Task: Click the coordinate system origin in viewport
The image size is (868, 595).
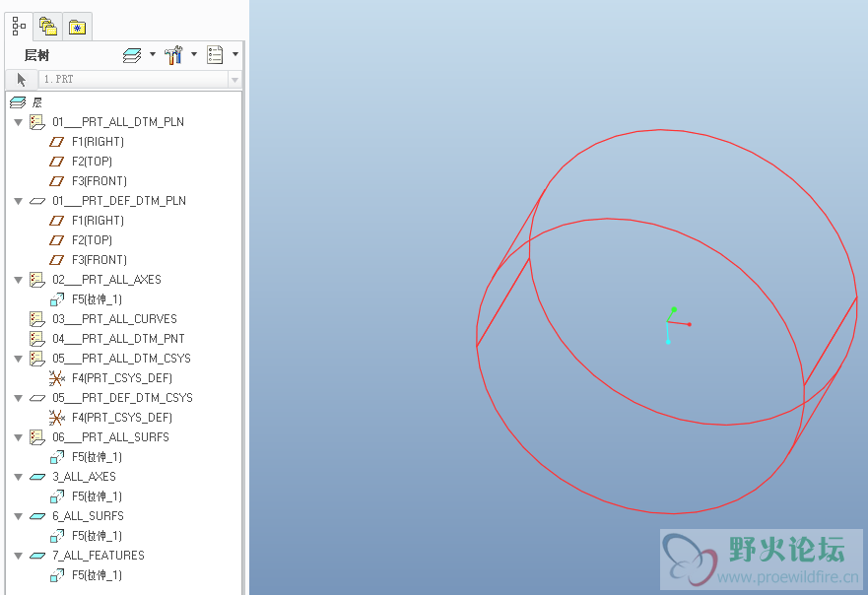Action: click(x=668, y=322)
